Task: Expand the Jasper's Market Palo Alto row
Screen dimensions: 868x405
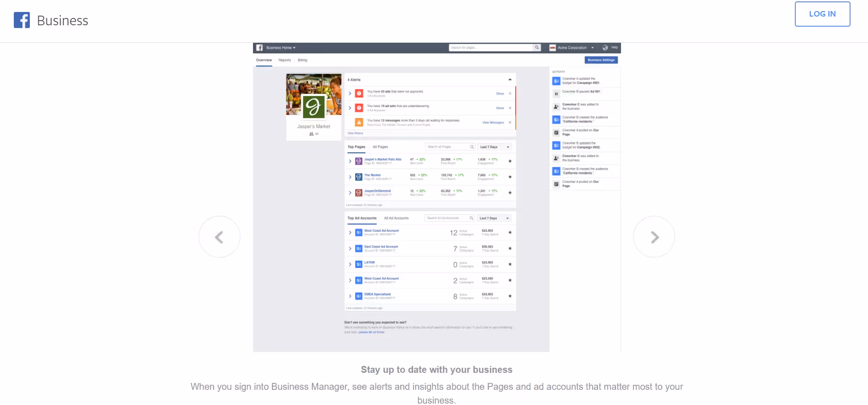Action: pos(350,161)
